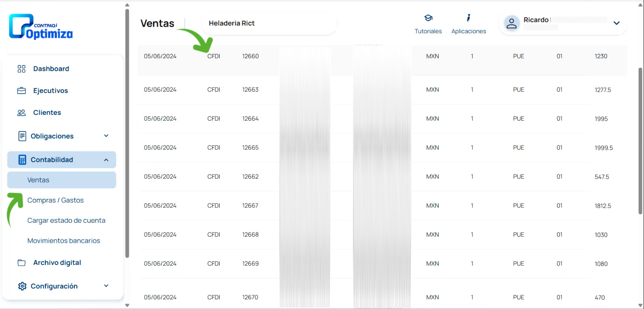Click the amount 470
644x309 pixels.
click(600, 297)
